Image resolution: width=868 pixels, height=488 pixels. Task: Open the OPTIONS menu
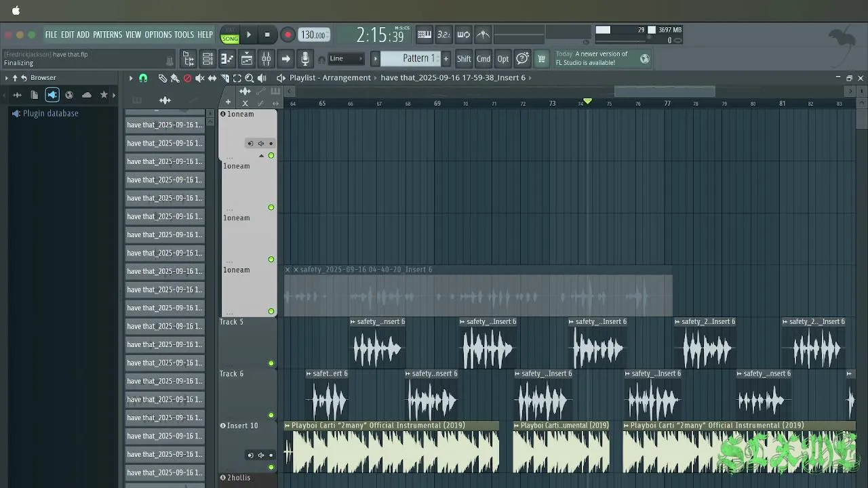point(158,35)
